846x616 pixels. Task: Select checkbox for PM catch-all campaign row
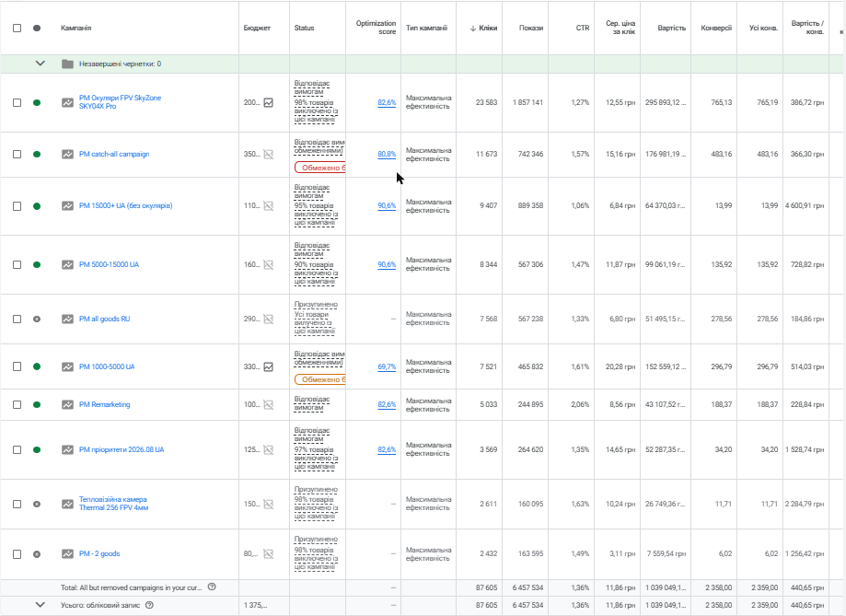coord(17,155)
